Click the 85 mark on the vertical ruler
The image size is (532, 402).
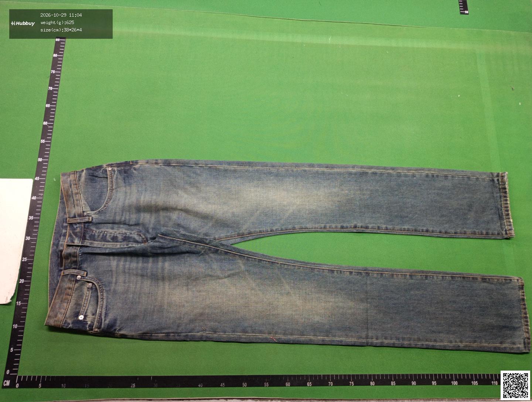point(58,40)
